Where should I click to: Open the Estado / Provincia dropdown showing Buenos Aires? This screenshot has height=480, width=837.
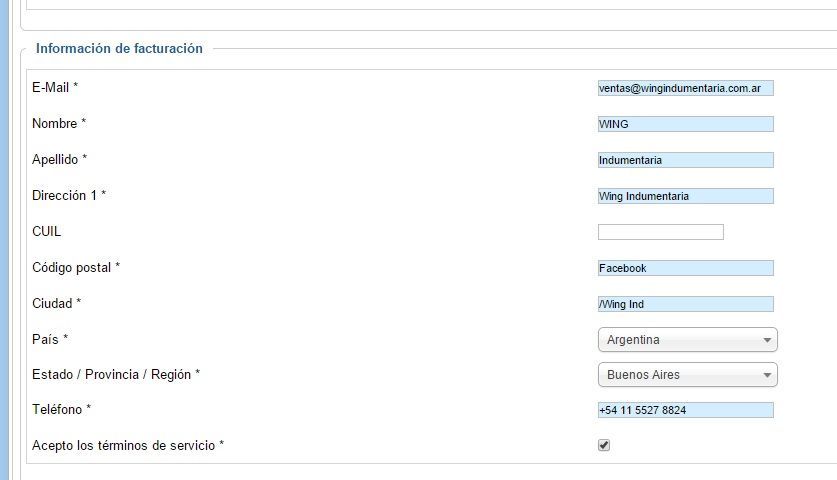[688, 375]
